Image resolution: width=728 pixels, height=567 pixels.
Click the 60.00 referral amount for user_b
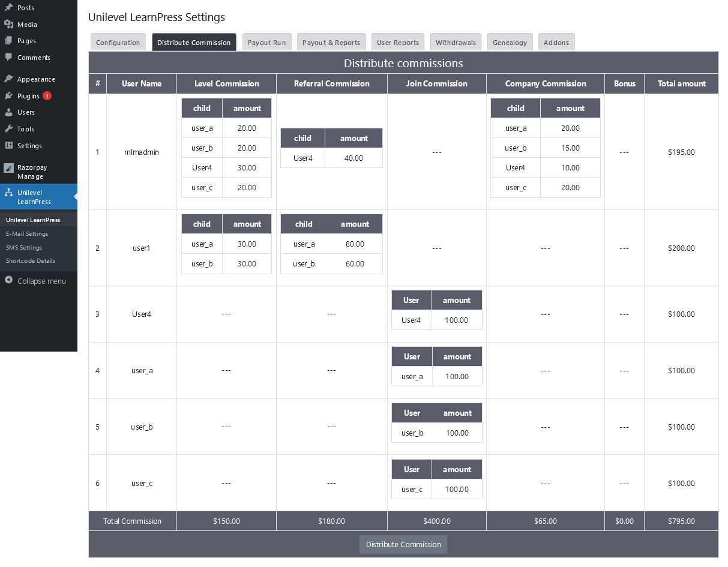[x=355, y=263]
